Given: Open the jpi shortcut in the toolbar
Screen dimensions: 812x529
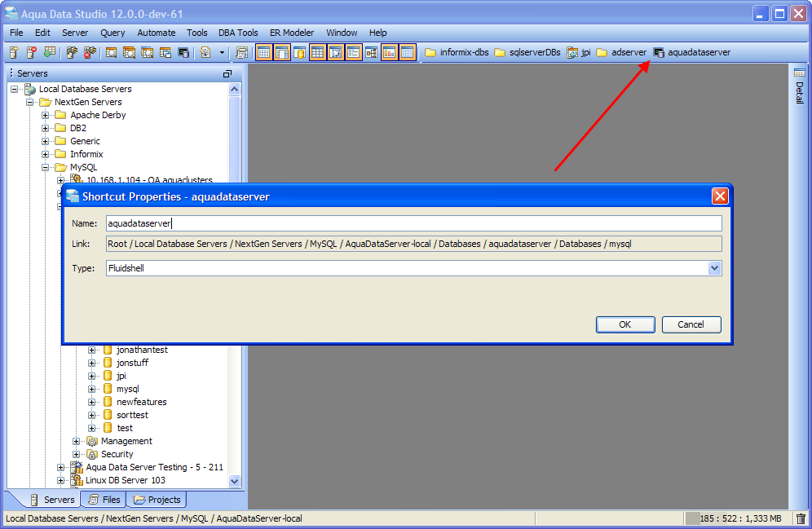Looking at the screenshot, I should click(579, 52).
